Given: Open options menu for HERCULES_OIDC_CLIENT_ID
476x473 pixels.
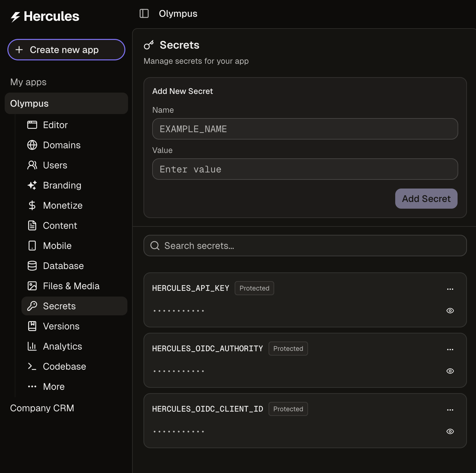Looking at the screenshot, I should pyautogui.click(x=450, y=410).
